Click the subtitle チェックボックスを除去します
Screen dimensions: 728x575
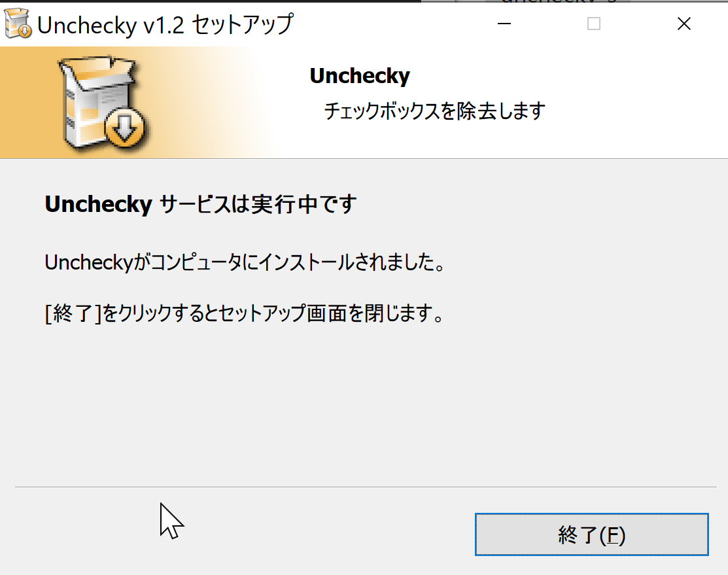(434, 111)
